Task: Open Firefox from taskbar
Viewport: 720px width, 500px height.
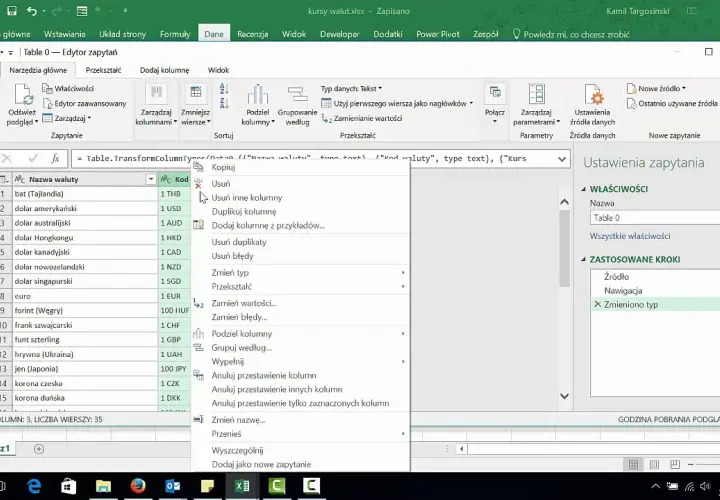Action: (x=138, y=486)
